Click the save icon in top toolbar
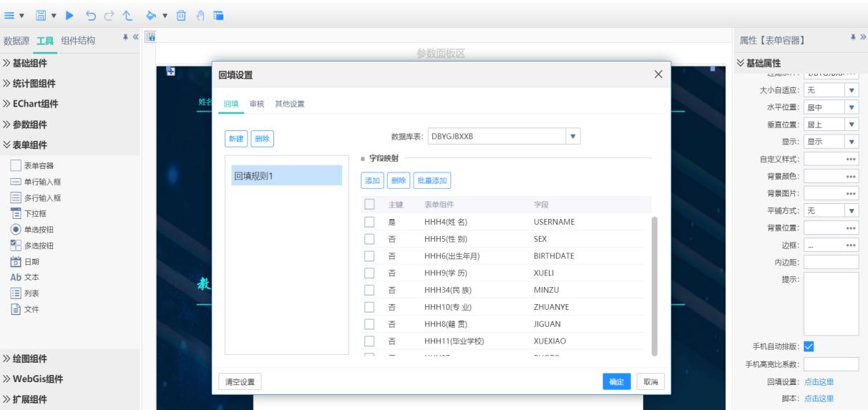 [42, 14]
